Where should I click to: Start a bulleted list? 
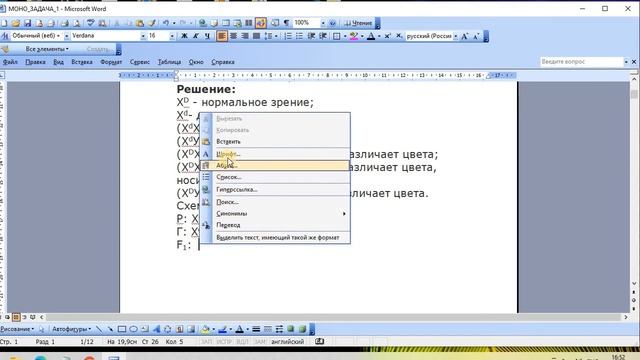299,36
